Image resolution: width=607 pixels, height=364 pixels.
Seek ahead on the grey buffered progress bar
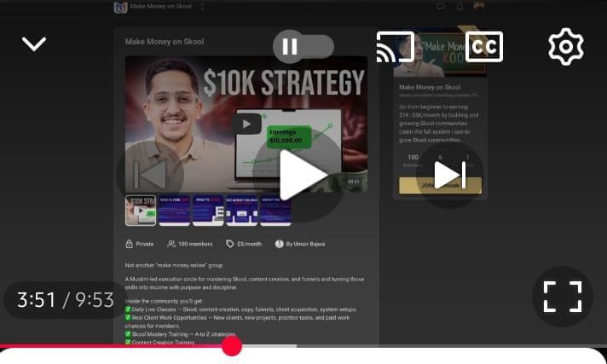269,346
